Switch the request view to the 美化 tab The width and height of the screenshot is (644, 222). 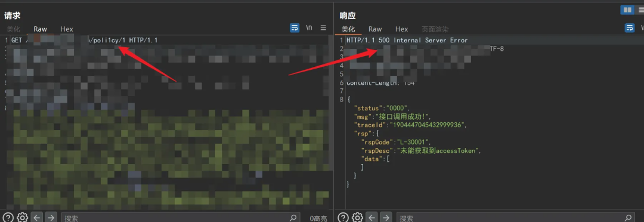[13, 29]
